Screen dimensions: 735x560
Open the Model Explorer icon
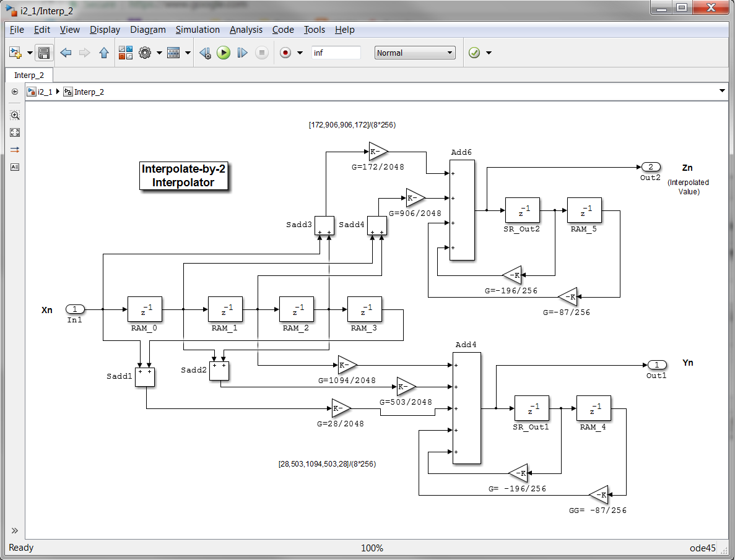point(173,53)
